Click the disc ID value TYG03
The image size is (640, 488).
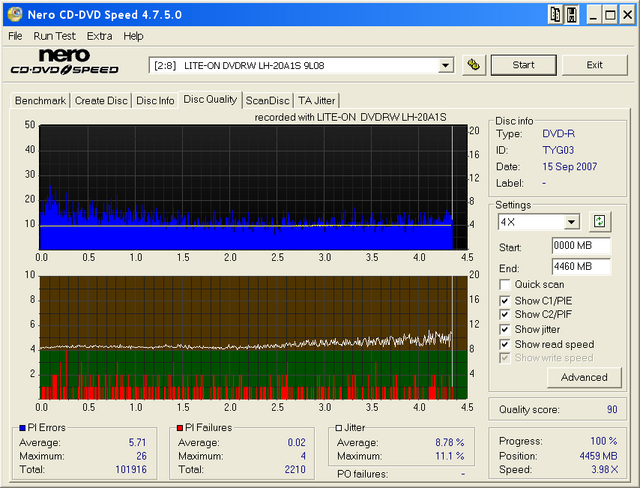[558, 150]
